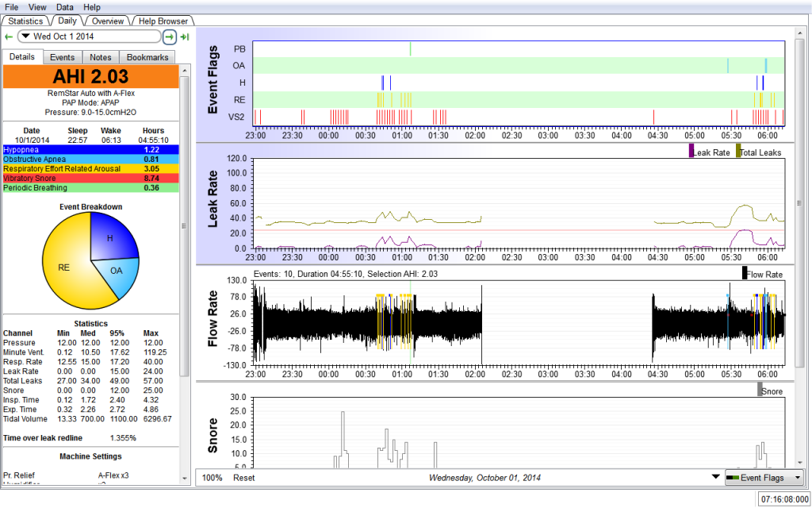Open the Data menu
The width and height of the screenshot is (812, 508).
pyautogui.click(x=65, y=7)
